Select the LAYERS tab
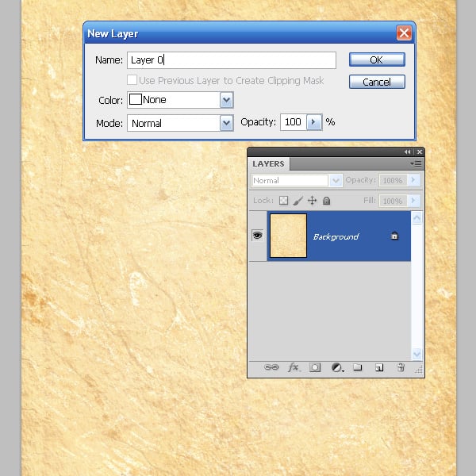 point(268,164)
